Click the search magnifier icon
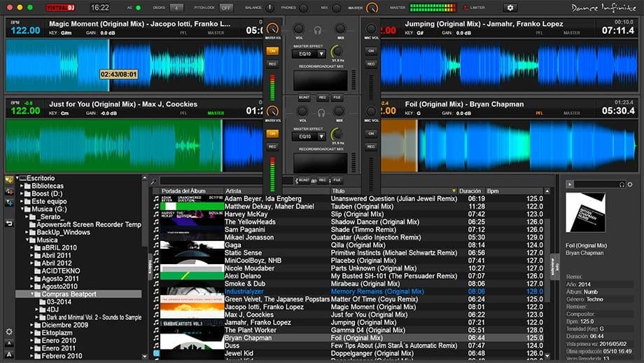The height and width of the screenshot is (363, 644). pyautogui.click(x=153, y=181)
